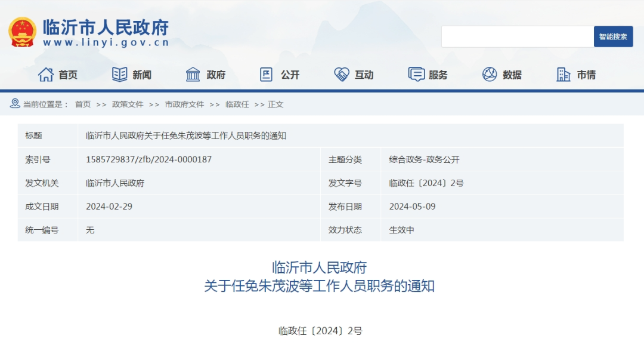The width and height of the screenshot is (644, 351).
Task: Select the title cell text in table
Action: 186,136
